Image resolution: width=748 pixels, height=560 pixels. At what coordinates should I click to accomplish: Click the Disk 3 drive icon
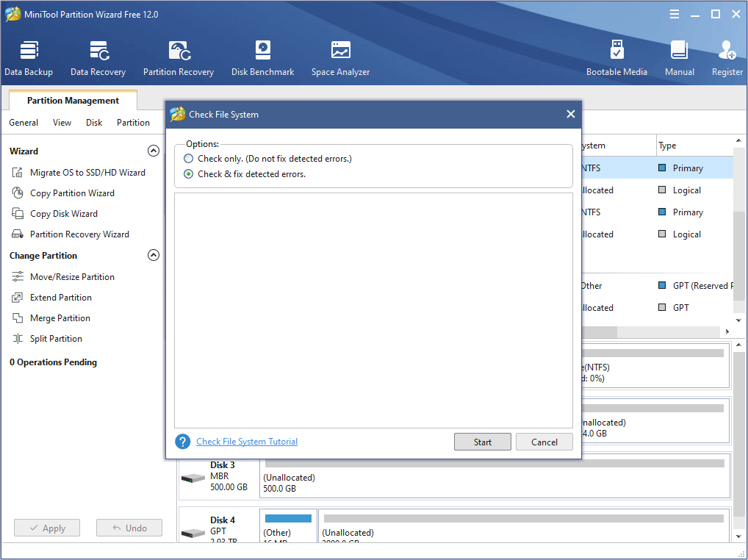193,478
